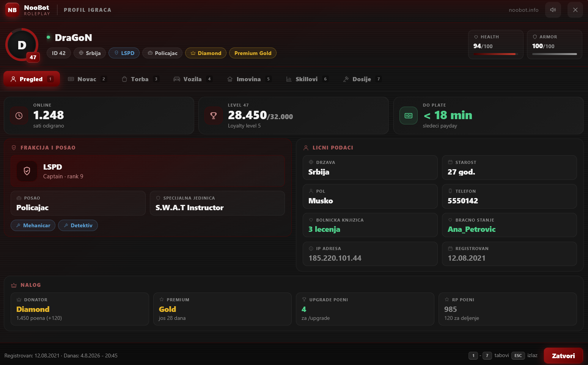The width and height of the screenshot is (588, 365).
Task: Click the clock icon in Online card
Action: click(19, 116)
